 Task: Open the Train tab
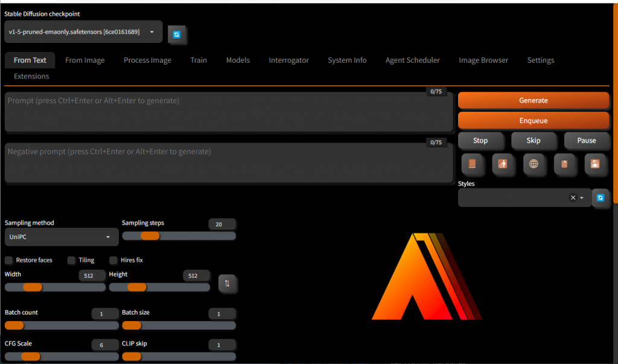pyautogui.click(x=198, y=60)
